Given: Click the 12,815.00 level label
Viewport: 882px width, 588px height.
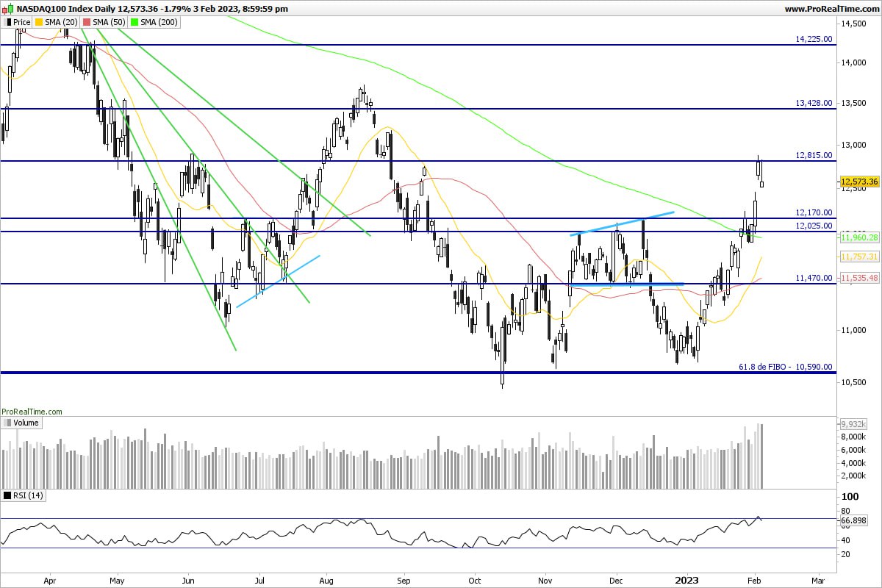Looking at the screenshot, I should coord(814,155).
